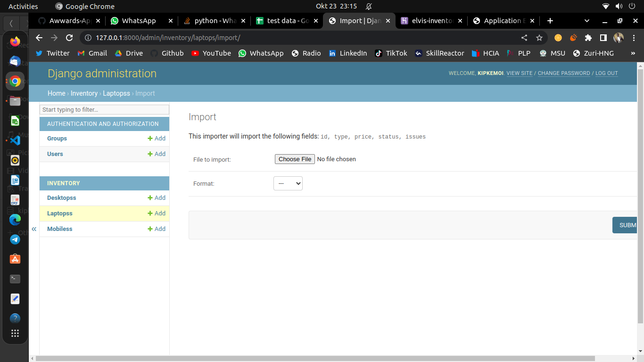Open the HCIA bookmark
644x362 pixels.
pos(485,53)
